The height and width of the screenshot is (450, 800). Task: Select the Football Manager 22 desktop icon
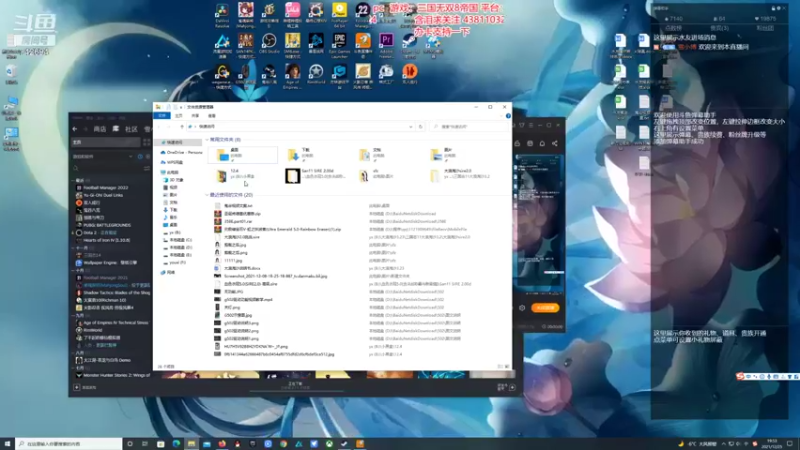[x=363, y=15]
